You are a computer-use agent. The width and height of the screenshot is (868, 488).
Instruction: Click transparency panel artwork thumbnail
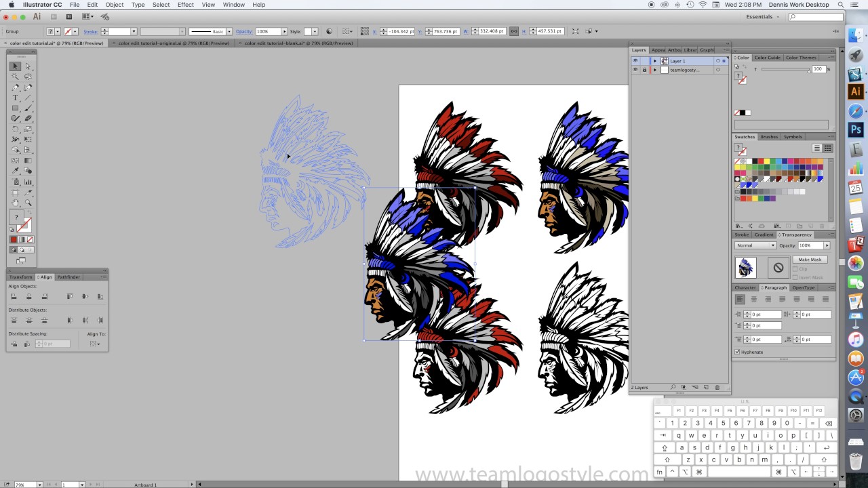745,268
